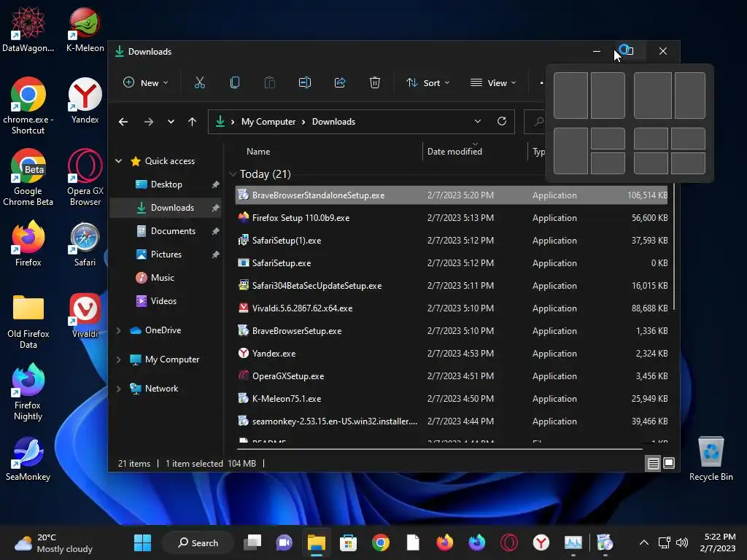Click the Cut scissors icon in toolbar

point(200,83)
